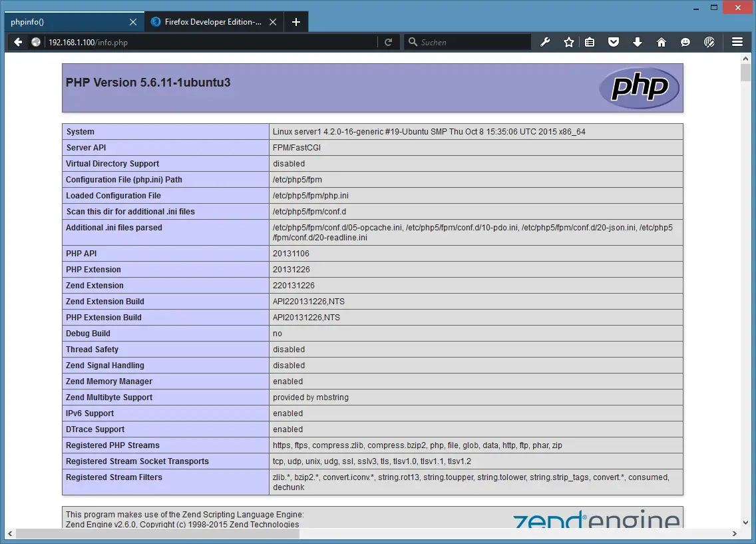Click the System row label

pyautogui.click(x=80, y=132)
